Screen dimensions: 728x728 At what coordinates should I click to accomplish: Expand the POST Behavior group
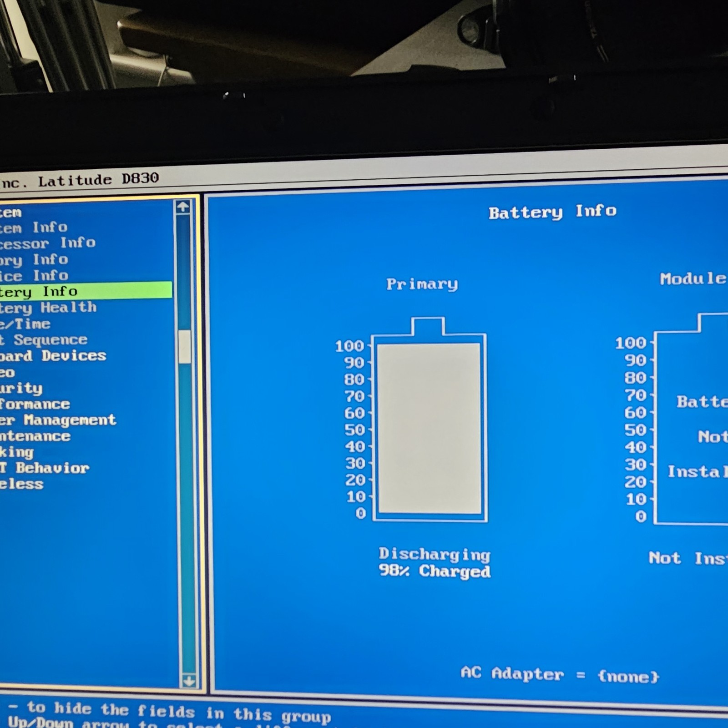(x=44, y=468)
